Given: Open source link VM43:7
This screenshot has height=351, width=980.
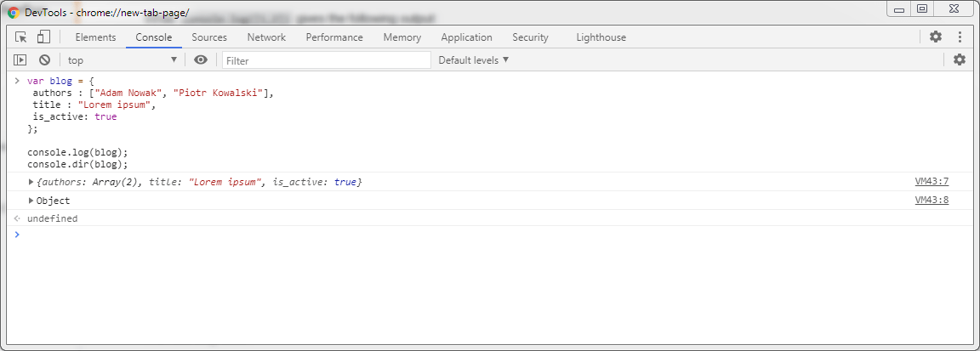Looking at the screenshot, I should tap(932, 182).
